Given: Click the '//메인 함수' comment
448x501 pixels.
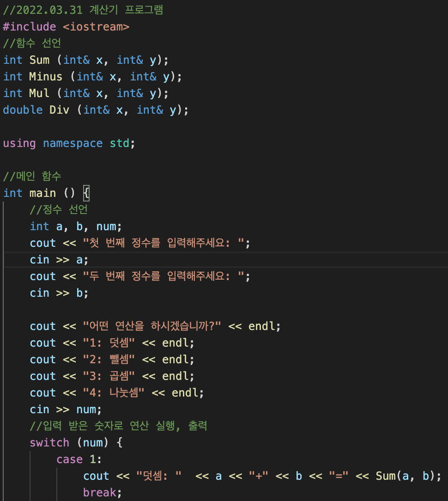Looking at the screenshot, I should pos(32,176).
